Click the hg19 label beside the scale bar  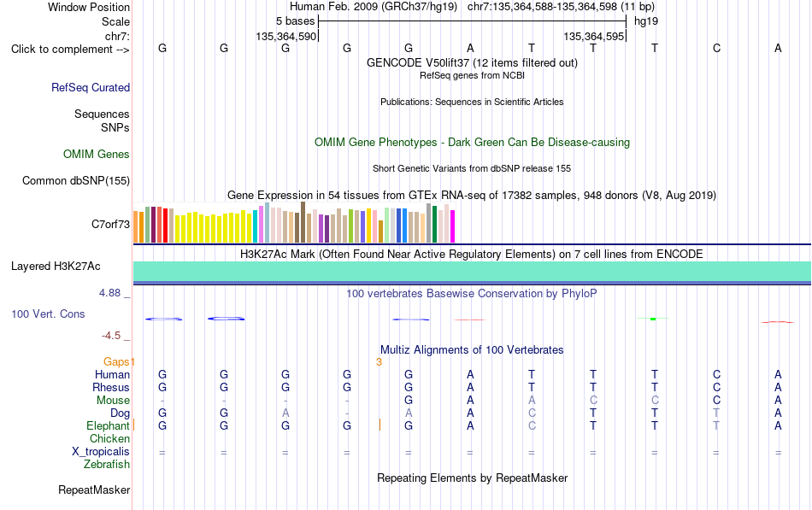[646, 21]
